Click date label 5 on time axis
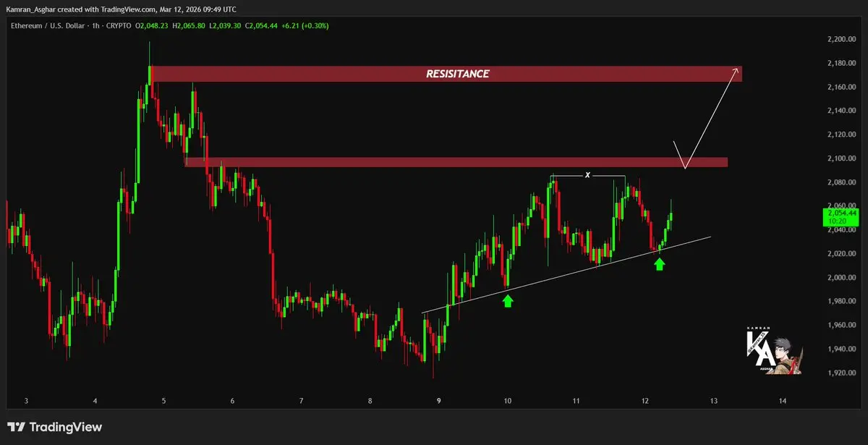Screen dimensions: 868x445 tap(163, 401)
